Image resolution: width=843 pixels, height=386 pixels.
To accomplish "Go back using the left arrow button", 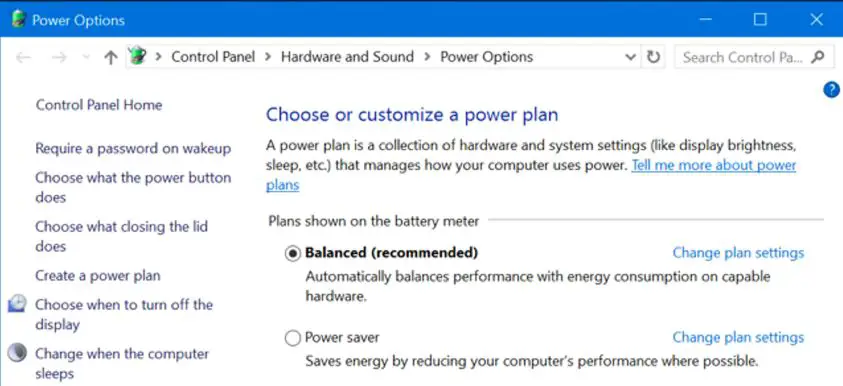I will coord(23,58).
